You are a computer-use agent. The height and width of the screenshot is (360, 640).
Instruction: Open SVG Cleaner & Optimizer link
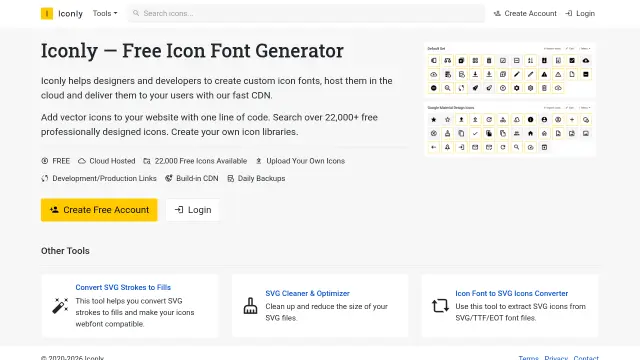pos(307,293)
